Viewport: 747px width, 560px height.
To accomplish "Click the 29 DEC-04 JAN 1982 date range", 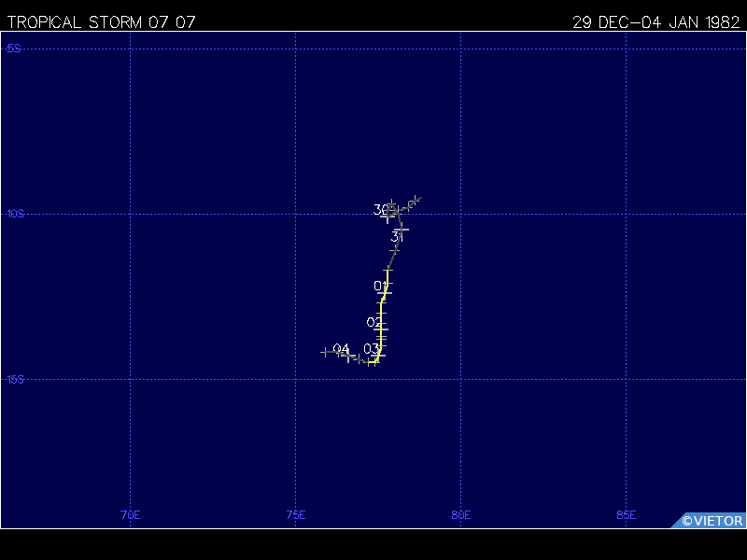I will (x=655, y=22).
